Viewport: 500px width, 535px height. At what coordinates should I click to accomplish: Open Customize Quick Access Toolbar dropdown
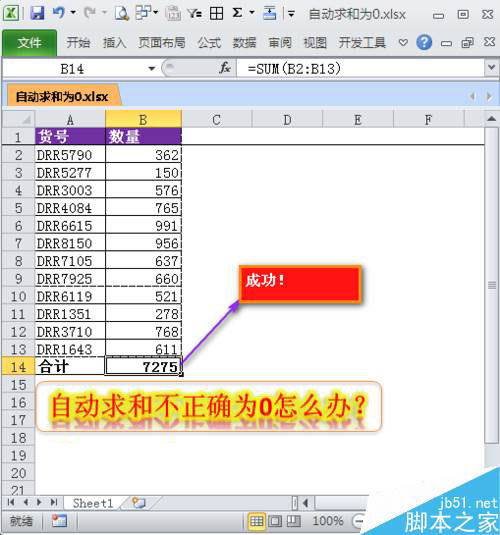(291, 14)
